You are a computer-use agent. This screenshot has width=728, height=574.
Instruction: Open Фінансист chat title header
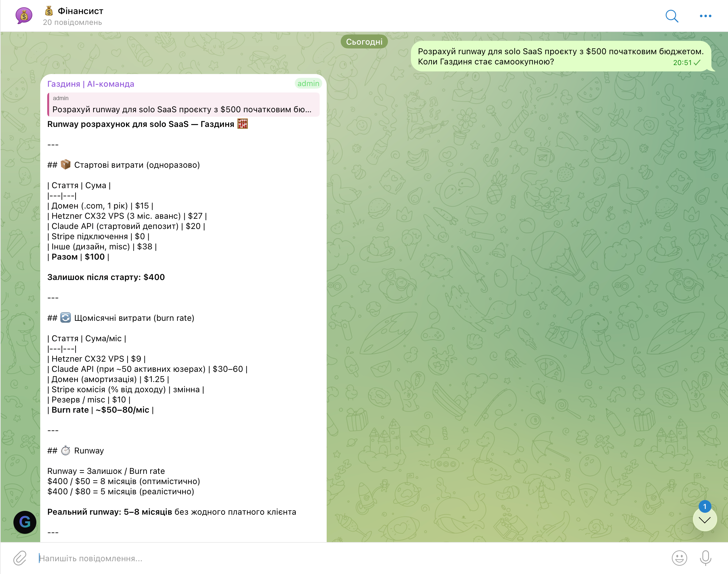(x=80, y=11)
